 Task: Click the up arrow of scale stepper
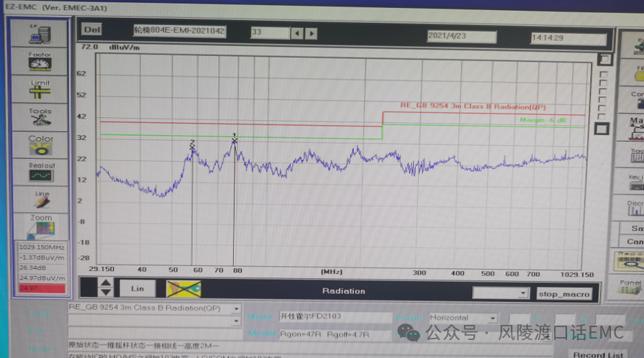click(106, 283)
